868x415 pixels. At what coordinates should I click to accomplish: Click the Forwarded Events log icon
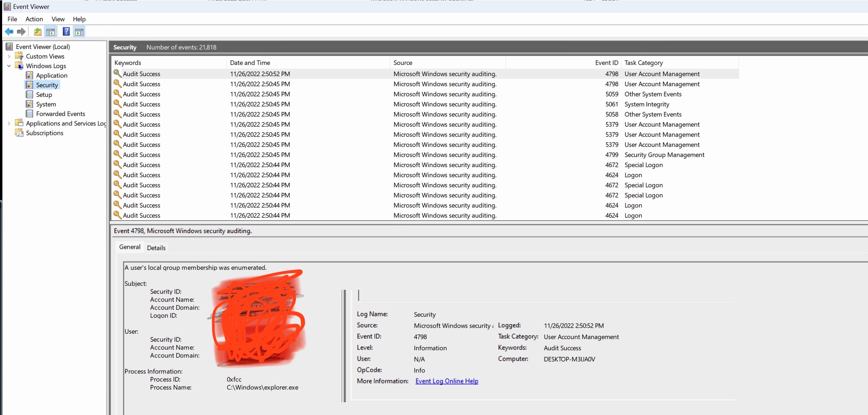click(30, 114)
